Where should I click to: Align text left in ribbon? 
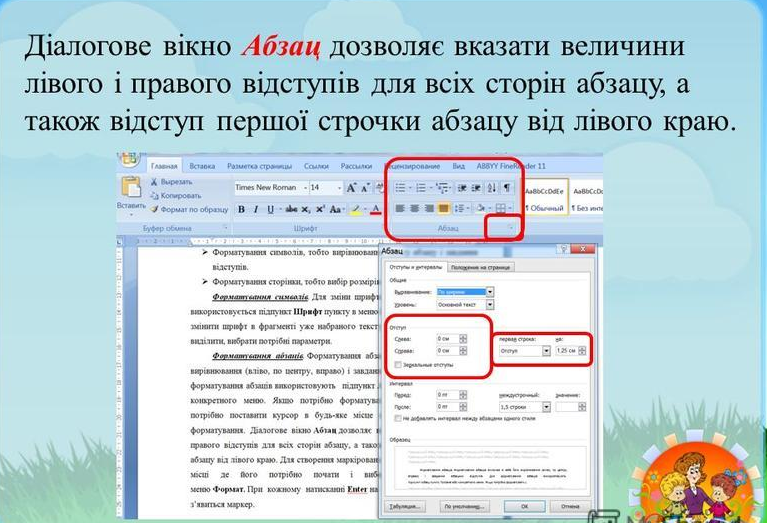coord(400,209)
